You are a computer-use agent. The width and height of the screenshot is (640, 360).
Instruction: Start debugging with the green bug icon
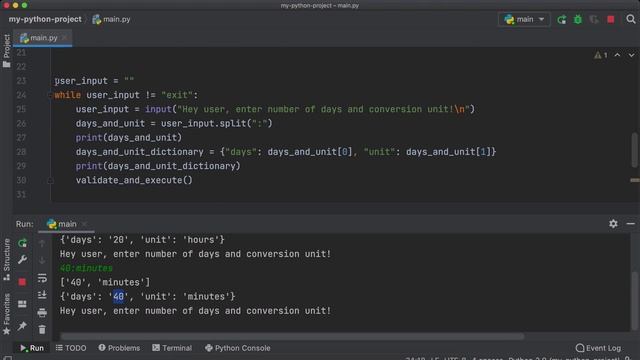pyautogui.click(x=578, y=19)
